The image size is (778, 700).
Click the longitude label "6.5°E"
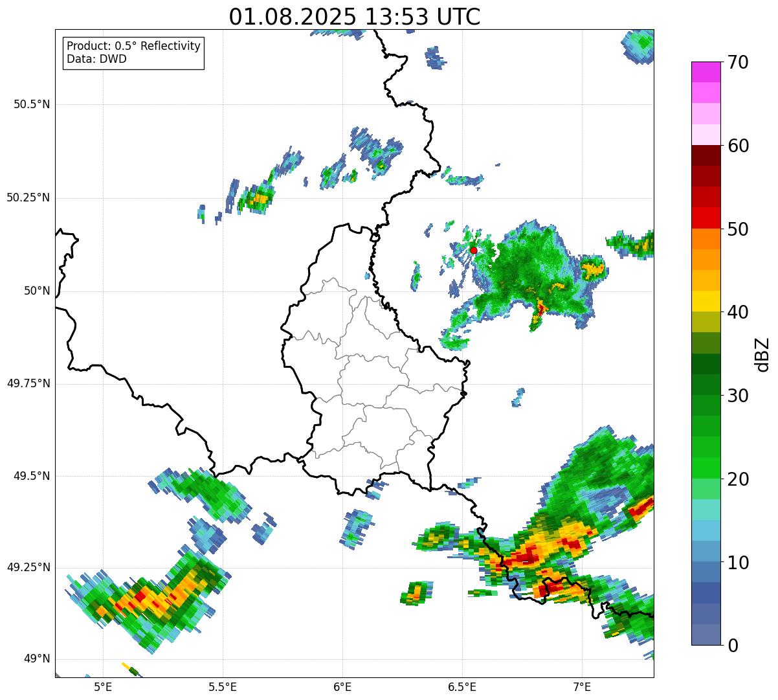[x=462, y=687]
